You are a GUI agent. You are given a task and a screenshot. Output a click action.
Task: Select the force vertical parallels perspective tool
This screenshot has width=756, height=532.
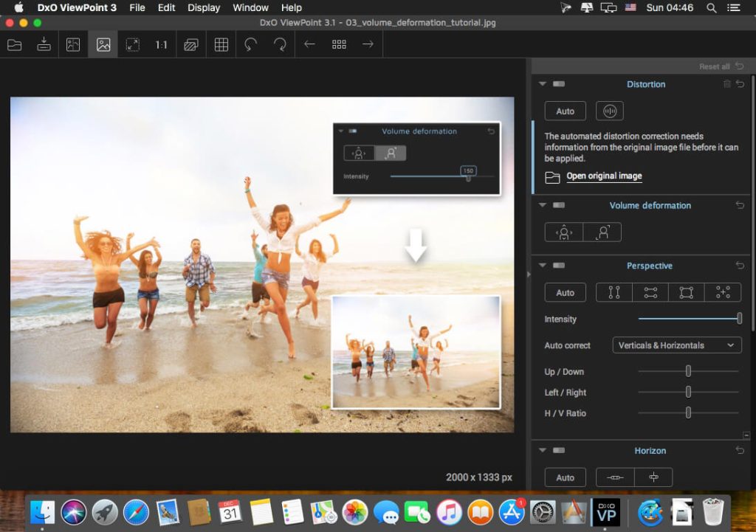pos(614,292)
